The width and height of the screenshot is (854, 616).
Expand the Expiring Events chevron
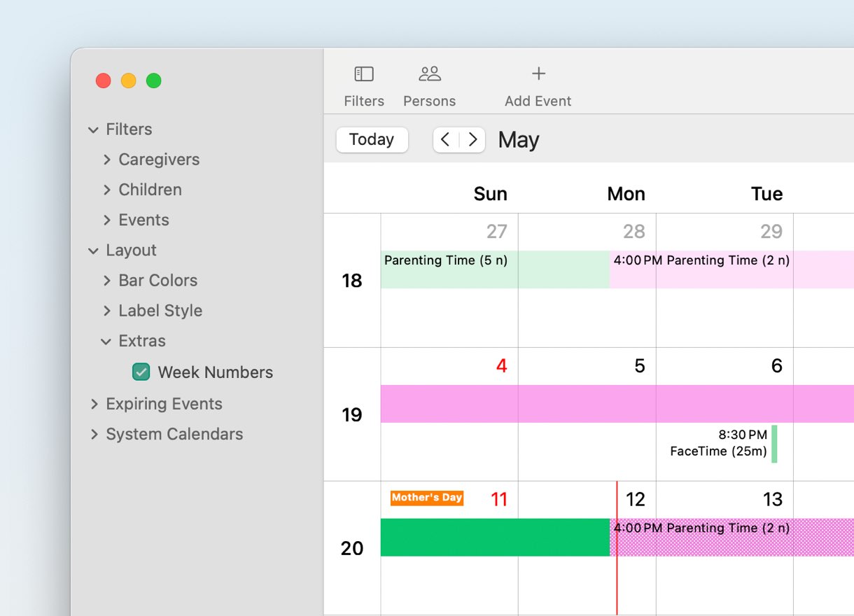[x=94, y=404]
